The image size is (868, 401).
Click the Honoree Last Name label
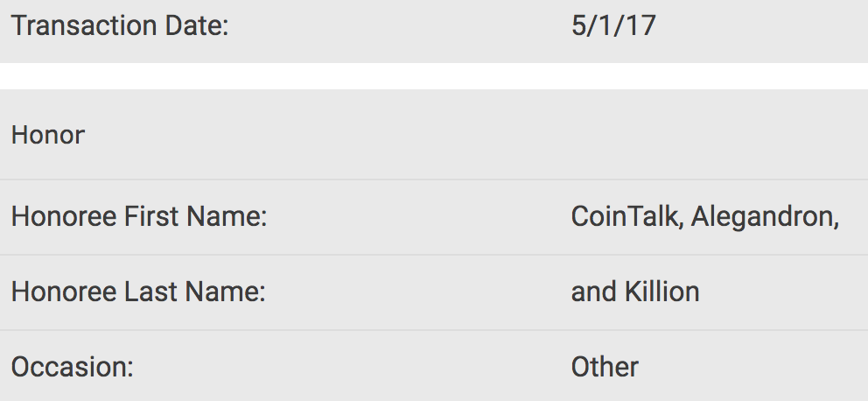(x=138, y=292)
